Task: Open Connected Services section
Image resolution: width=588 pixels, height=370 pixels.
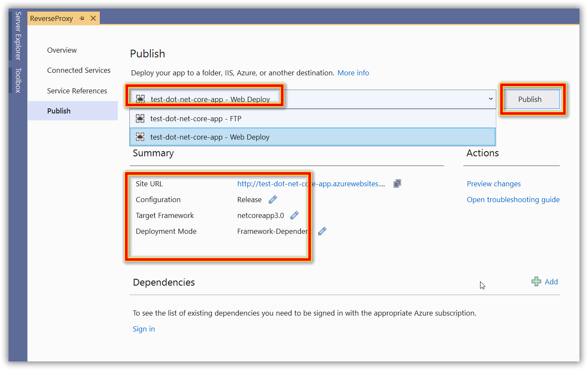Action: [x=79, y=70]
